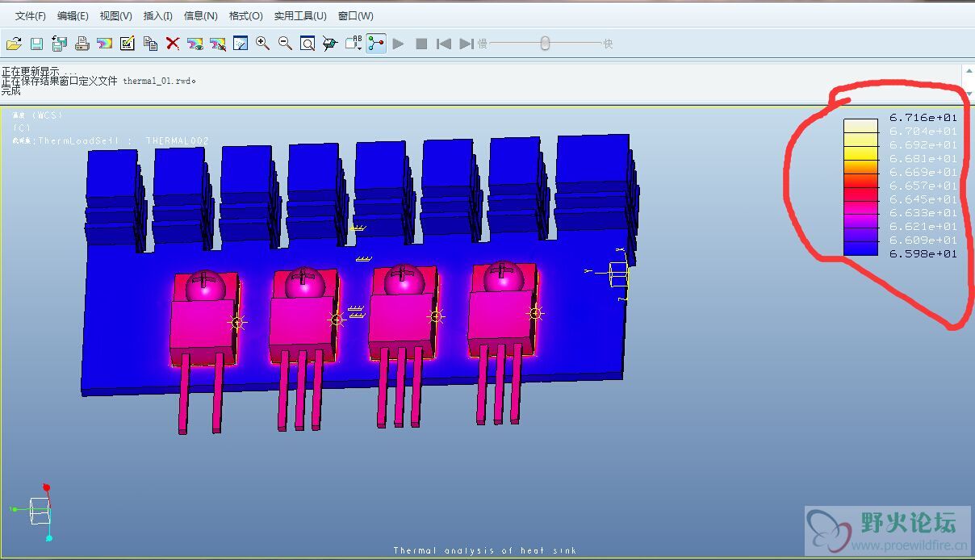This screenshot has height=560, width=975.
Task: Click the model query/probe icon
Action: tap(330, 44)
